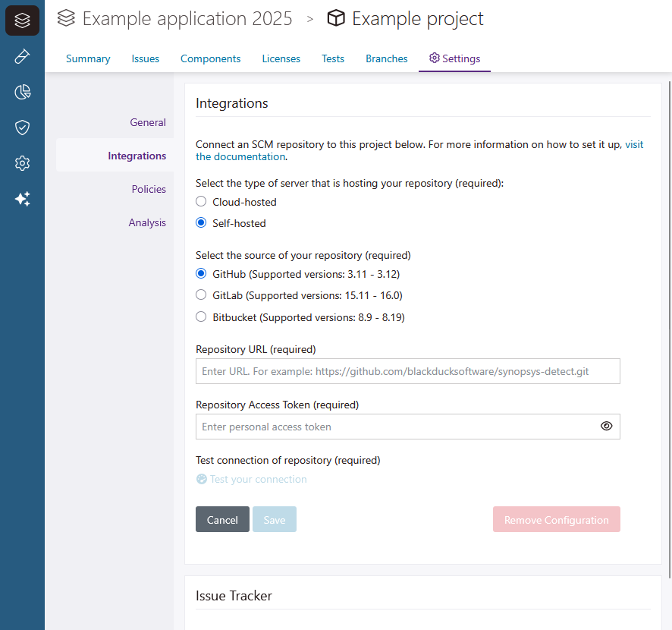This screenshot has width=672, height=630.
Task: Open the test tube icon in sidebar
Action: pos(22,57)
